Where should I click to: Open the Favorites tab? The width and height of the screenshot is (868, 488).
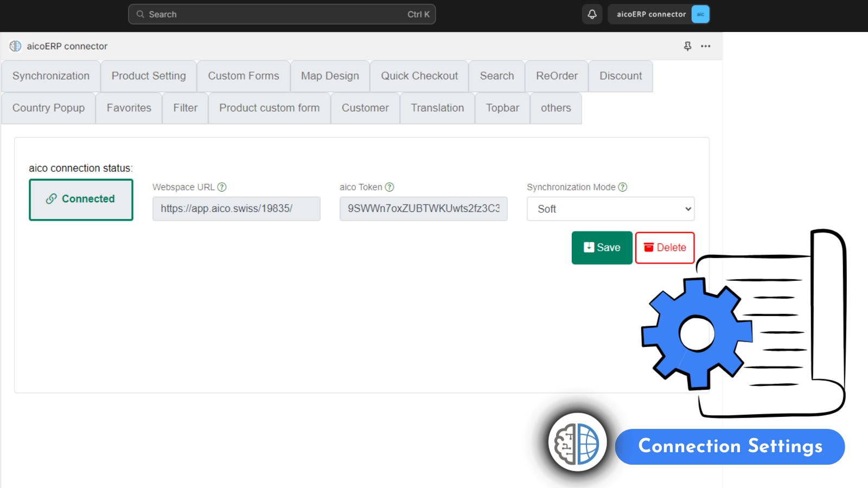129,108
